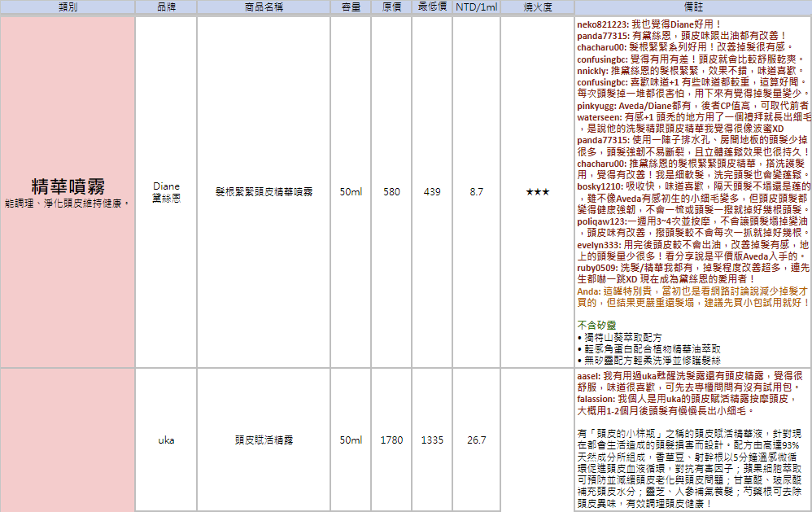Select the 備註 column header
Image resolution: width=812 pixels, height=512 pixels.
693,7
